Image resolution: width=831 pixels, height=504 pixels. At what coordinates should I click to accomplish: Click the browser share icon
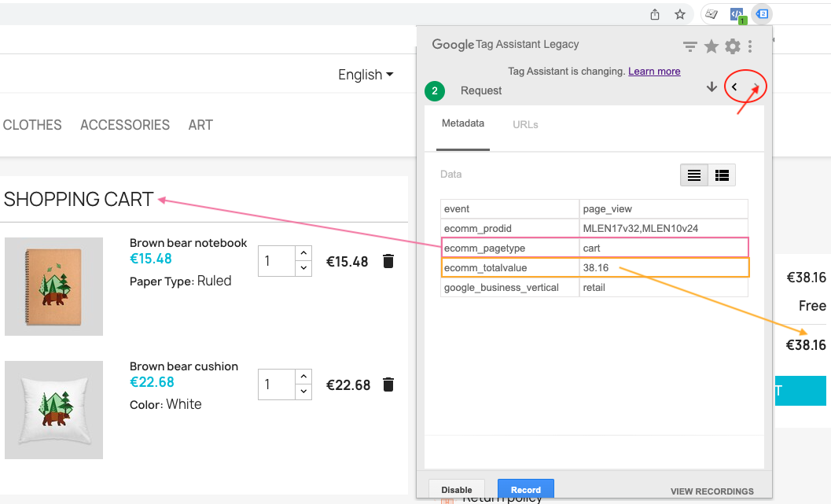[655, 14]
